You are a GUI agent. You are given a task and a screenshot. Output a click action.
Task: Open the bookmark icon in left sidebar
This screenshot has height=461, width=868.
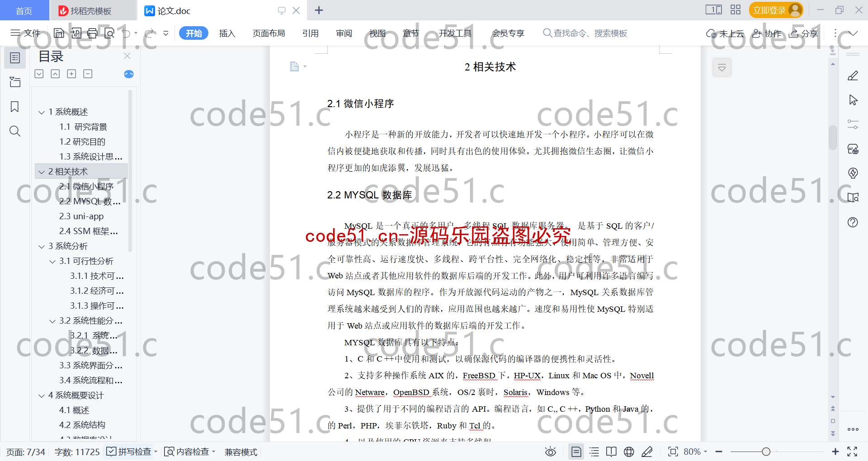coord(15,107)
